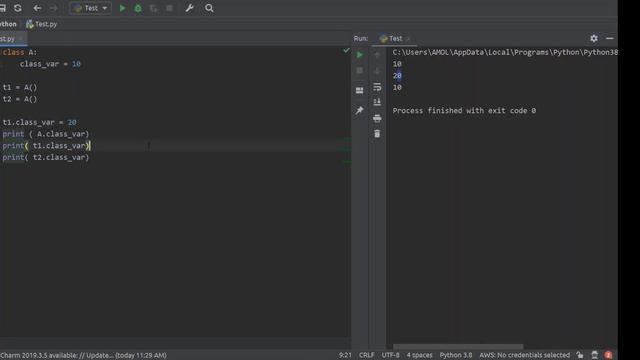Click 'Process finished with exit code 0'

464,111
